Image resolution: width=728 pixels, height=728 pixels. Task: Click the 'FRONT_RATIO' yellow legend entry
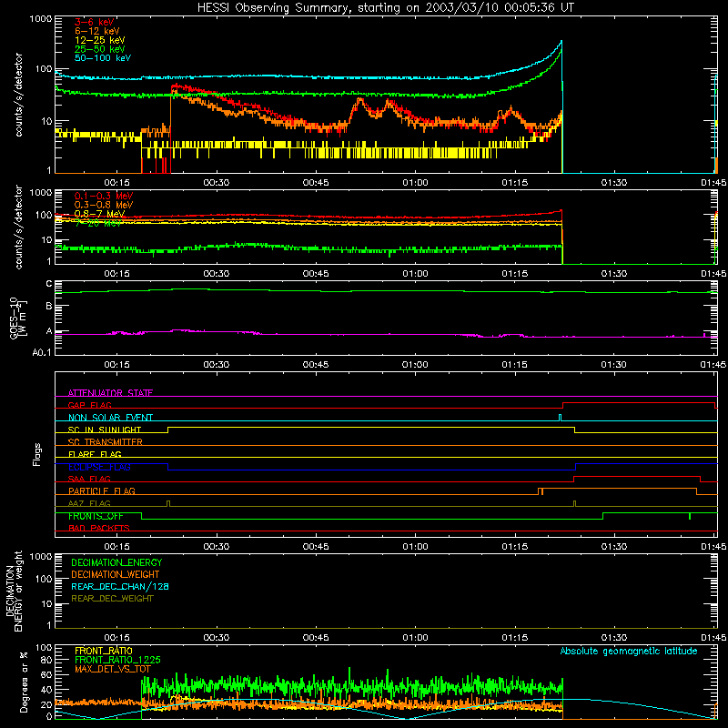(104, 651)
